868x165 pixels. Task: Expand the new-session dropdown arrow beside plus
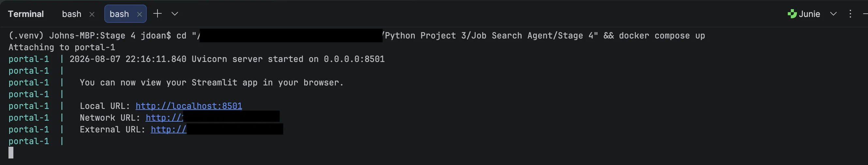[x=174, y=14]
